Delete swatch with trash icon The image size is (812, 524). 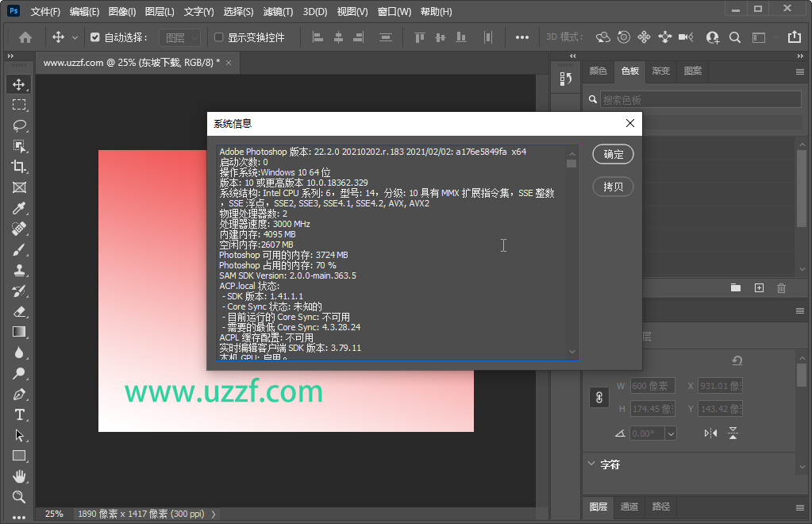(x=782, y=288)
